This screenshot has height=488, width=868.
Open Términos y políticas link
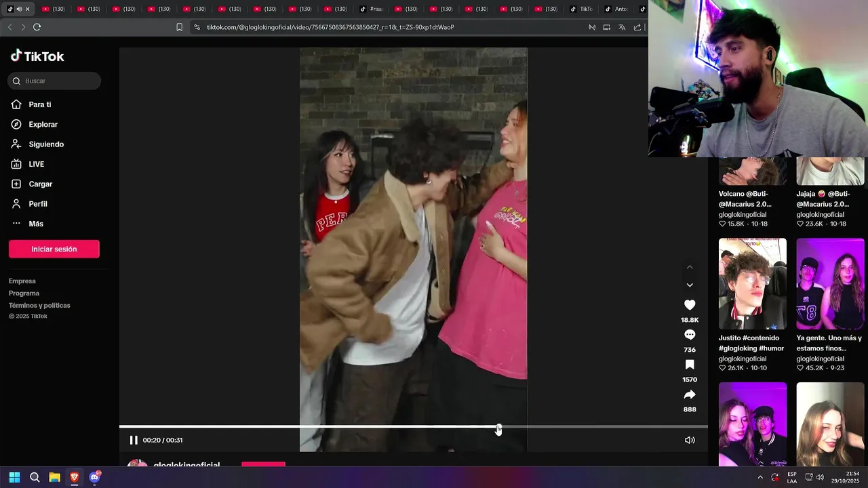click(39, 305)
